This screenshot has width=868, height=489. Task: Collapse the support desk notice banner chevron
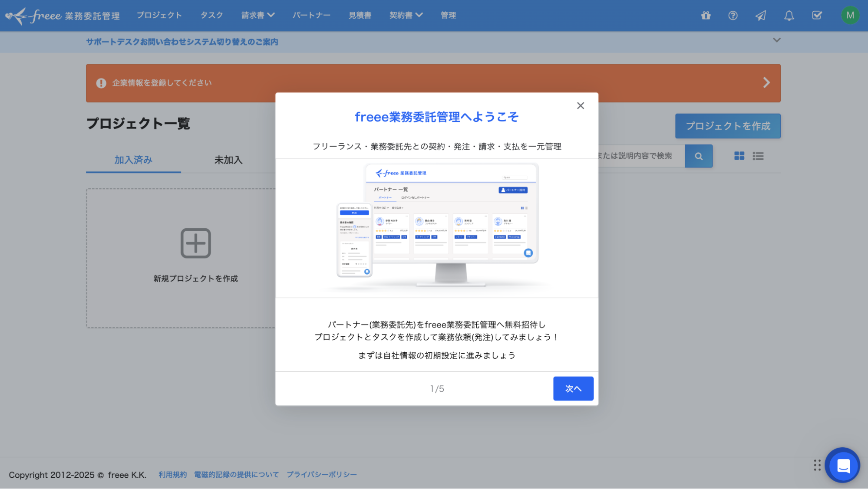click(776, 40)
